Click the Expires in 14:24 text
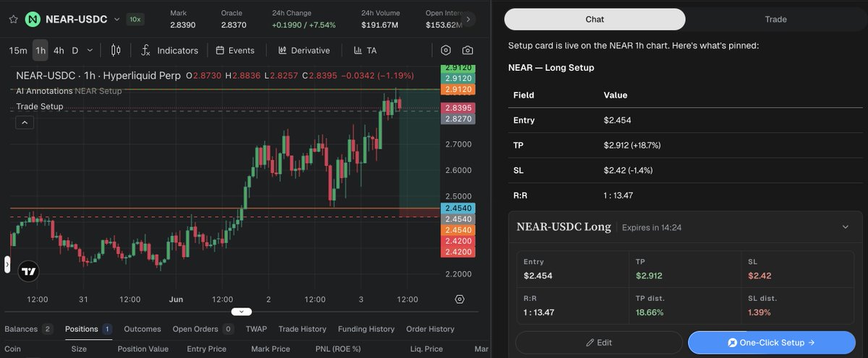 [x=652, y=228]
